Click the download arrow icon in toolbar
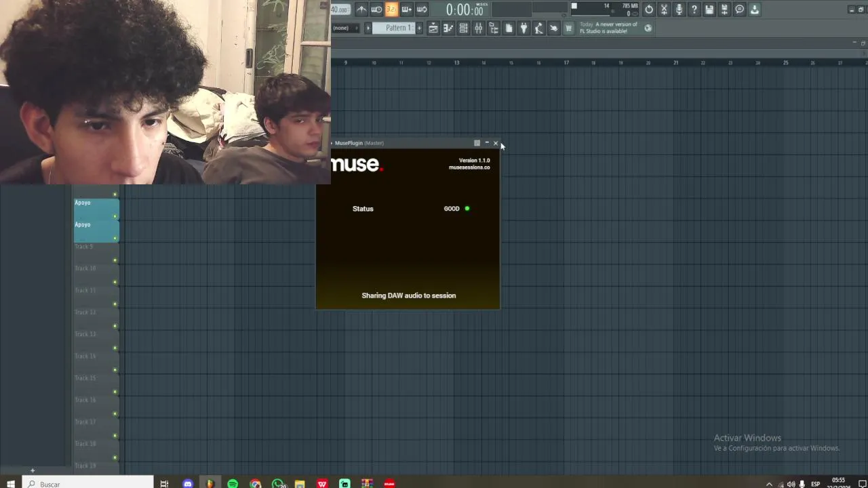 755,9
